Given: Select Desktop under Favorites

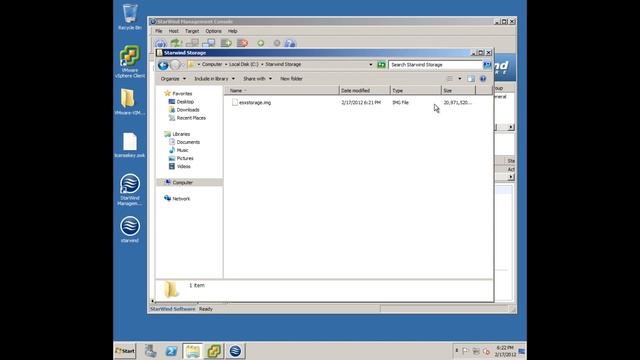Looking at the screenshot, I should coord(181,102).
